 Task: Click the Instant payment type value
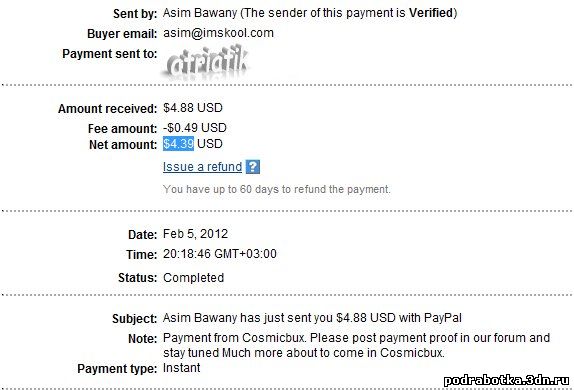[x=182, y=368]
